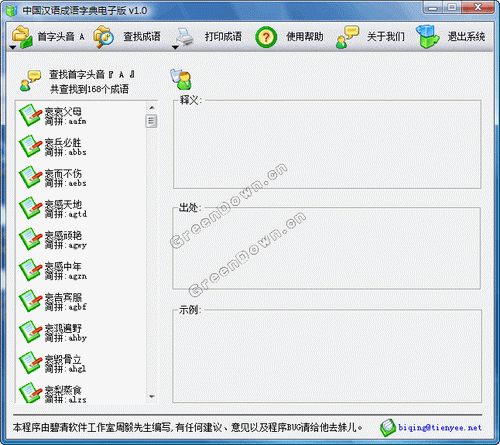Choose the idiom with 简拼 ahgl
Viewport: 500px width, 445px height.
[63, 359]
